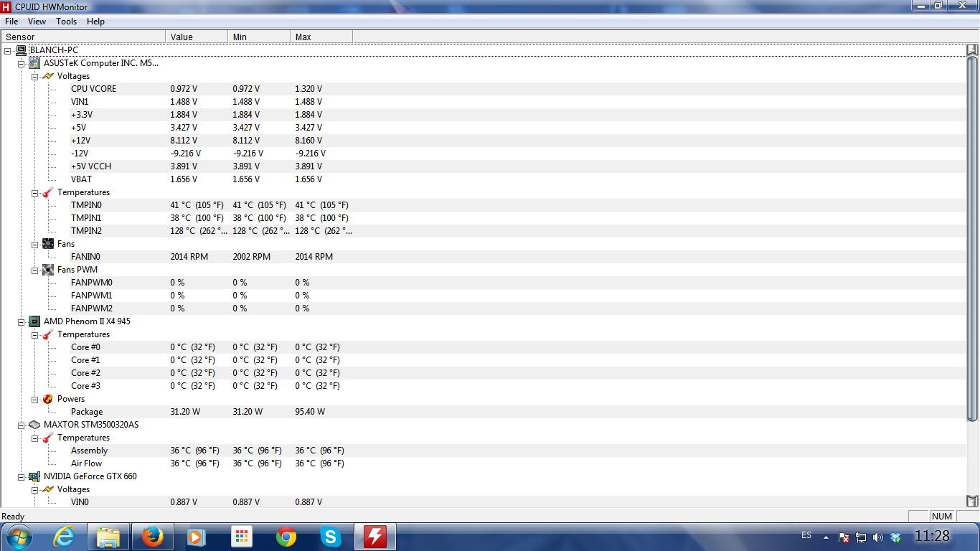Click the scrollbar up arrow

pos(972,50)
